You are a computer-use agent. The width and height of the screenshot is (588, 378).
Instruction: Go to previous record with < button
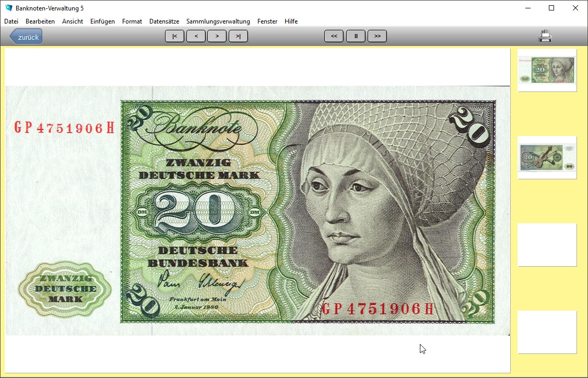pyautogui.click(x=196, y=36)
